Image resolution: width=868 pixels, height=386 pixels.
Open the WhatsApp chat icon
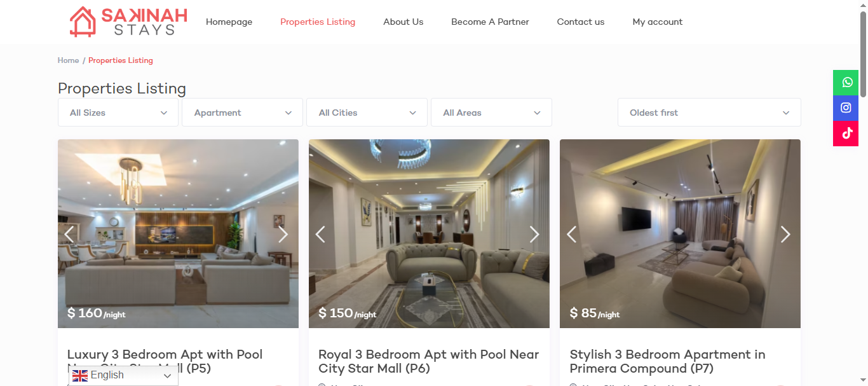pos(846,83)
